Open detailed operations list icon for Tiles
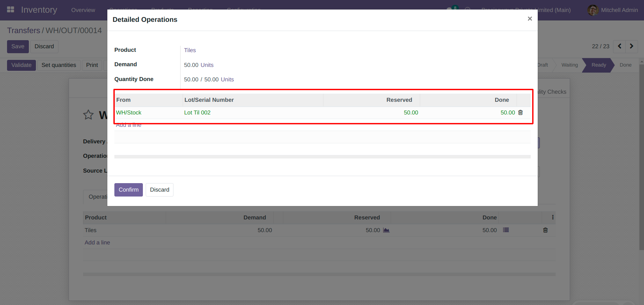Image resolution: width=644 pixels, height=305 pixels. tap(506, 230)
